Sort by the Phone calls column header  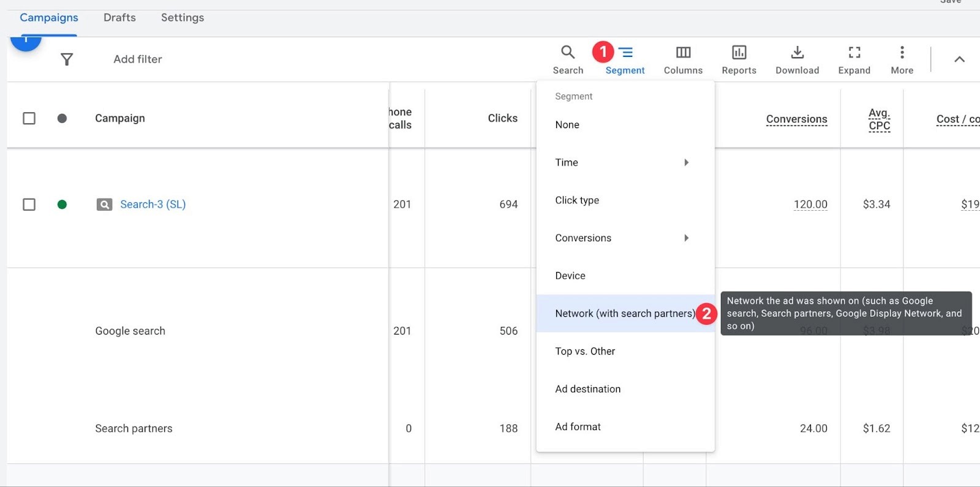tap(400, 118)
